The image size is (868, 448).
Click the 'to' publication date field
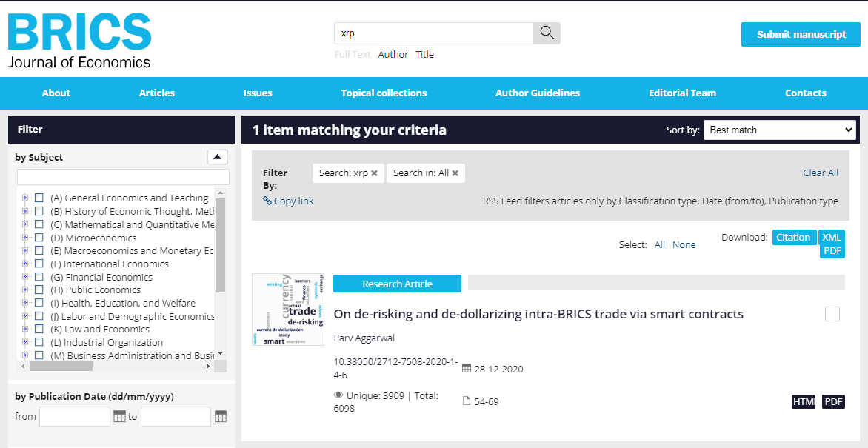click(176, 416)
